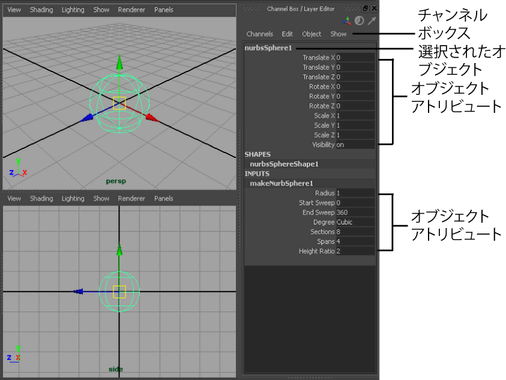Screen dimensions: 506x380
Task: Toggle the Visibility attribute value field
Action: pos(355,145)
